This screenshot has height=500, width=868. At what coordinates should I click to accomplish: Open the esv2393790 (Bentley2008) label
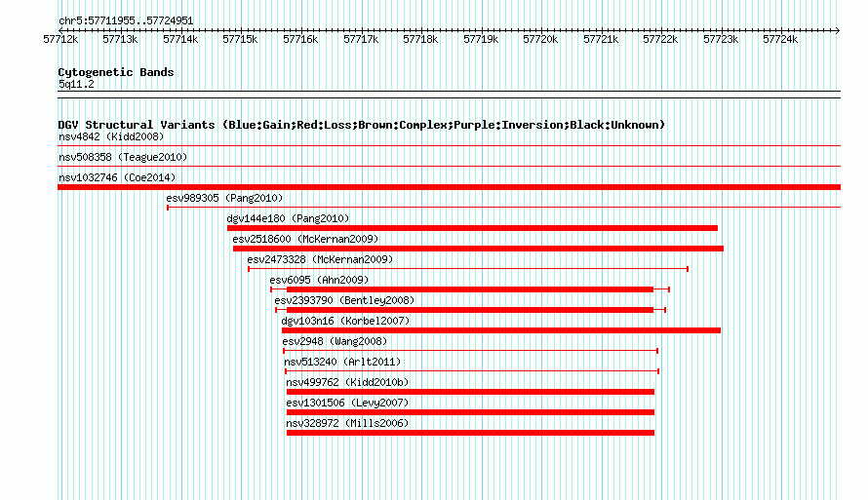tap(344, 300)
